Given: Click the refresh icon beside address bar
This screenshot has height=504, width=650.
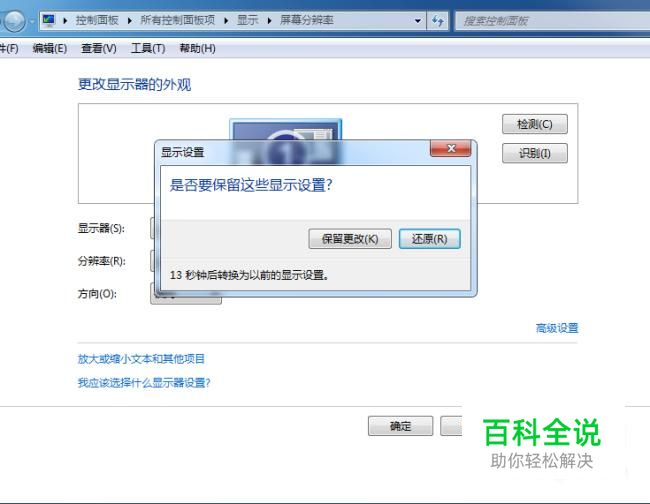Looking at the screenshot, I should 438,21.
